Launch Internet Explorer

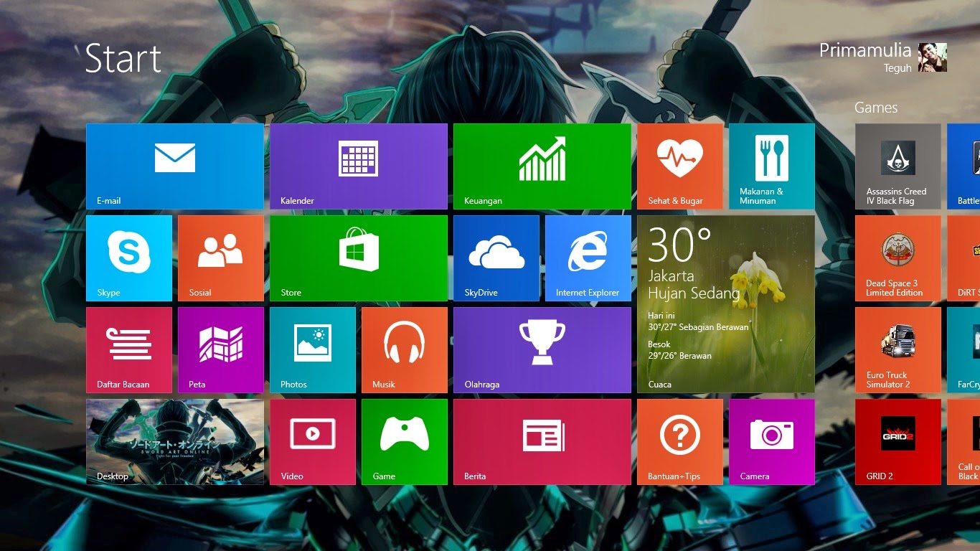coord(588,258)
